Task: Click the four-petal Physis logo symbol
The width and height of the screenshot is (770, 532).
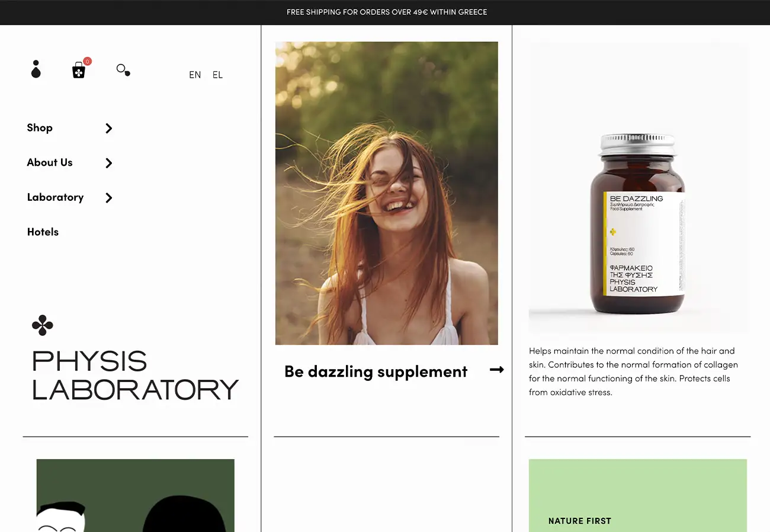Action: [43, 325]
